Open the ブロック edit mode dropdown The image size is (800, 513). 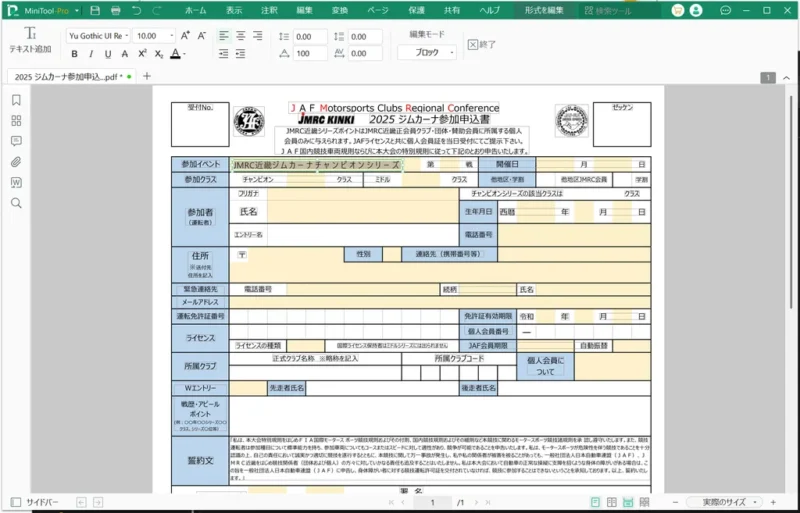click(427, 52)
